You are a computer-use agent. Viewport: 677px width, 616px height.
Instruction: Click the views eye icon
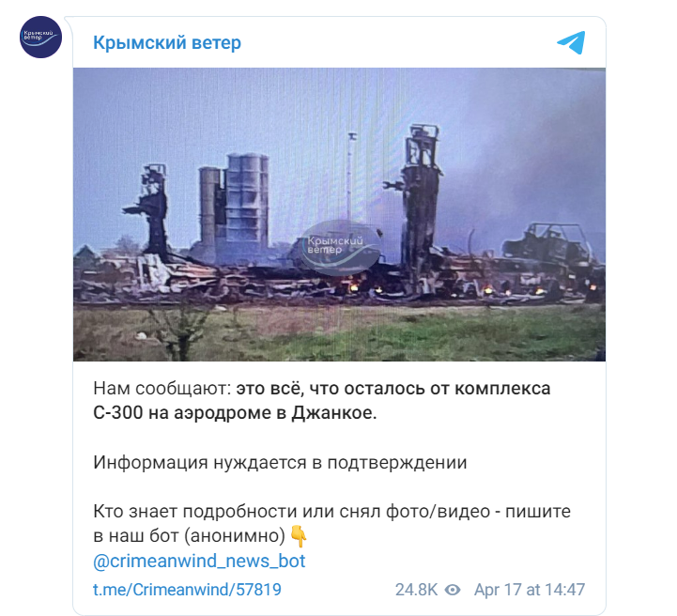click(x=452, y=589)
